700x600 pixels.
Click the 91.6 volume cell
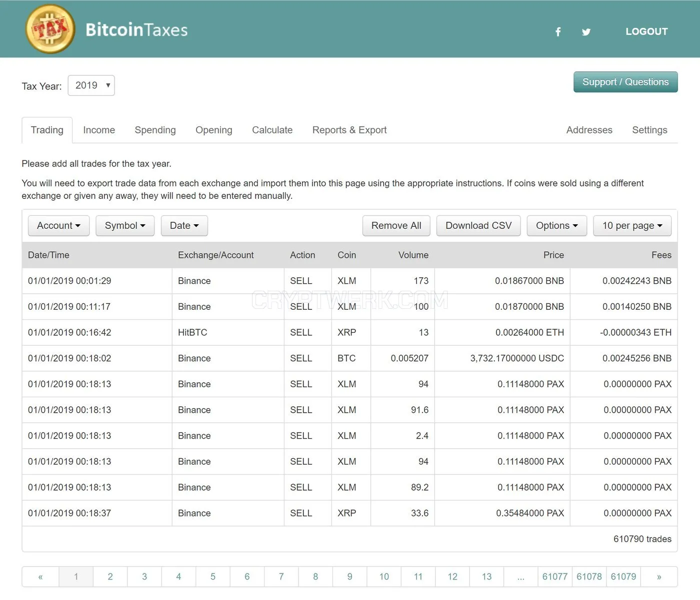click(402, 410)
